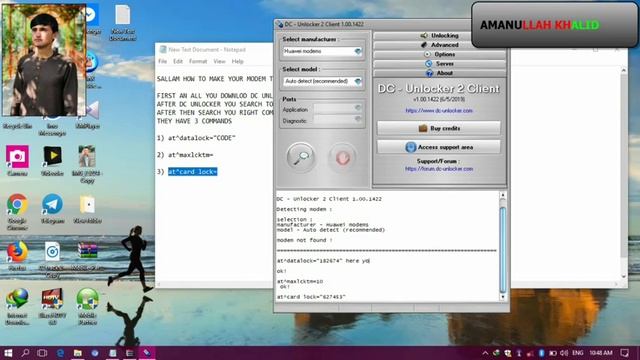Click the DC-Unlocker log scrollbar thumb

coord(503,250)
